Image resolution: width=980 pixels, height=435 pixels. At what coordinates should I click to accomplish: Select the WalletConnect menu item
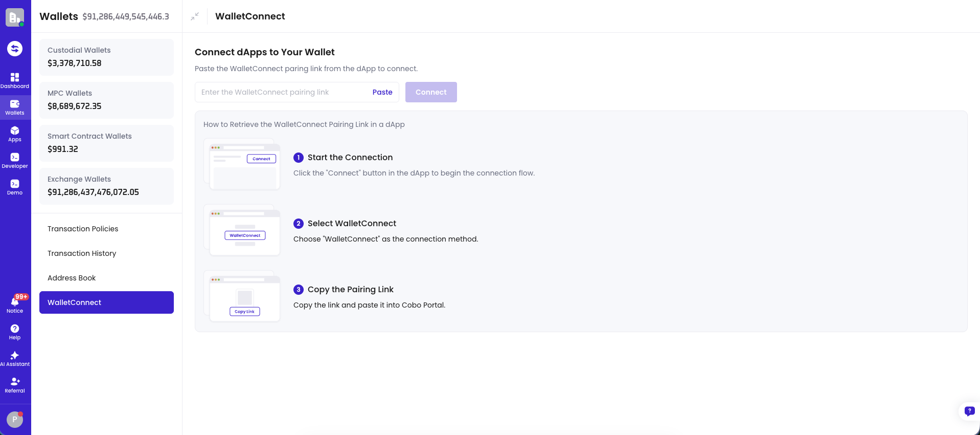click(x=106, y=302)
